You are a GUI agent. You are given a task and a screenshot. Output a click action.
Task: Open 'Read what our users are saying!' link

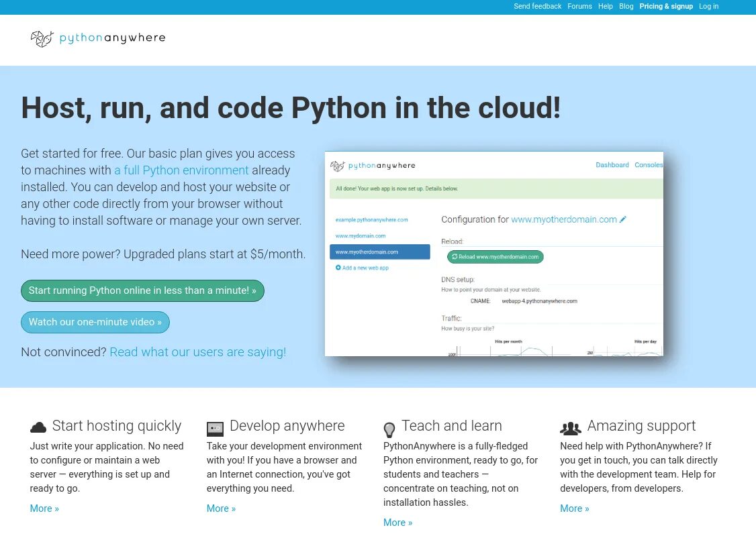pos(197,352)
